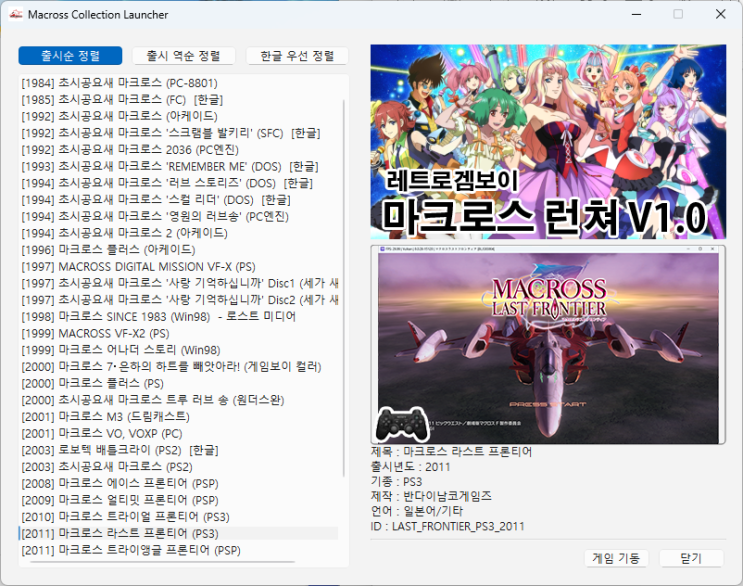Viewport: 743px width, 586px height.
Task: Click the 닫기 button
Action: click(x=690, y=558)
